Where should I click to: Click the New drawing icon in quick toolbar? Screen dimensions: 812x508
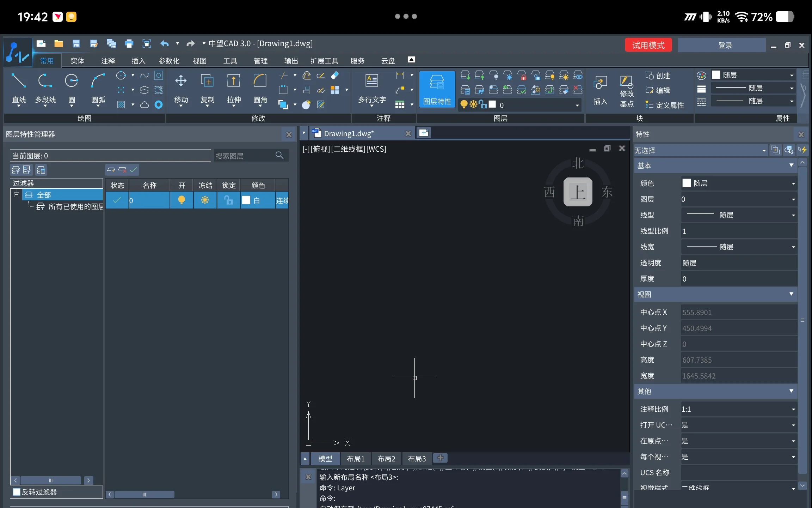click(x=41, y=44)
